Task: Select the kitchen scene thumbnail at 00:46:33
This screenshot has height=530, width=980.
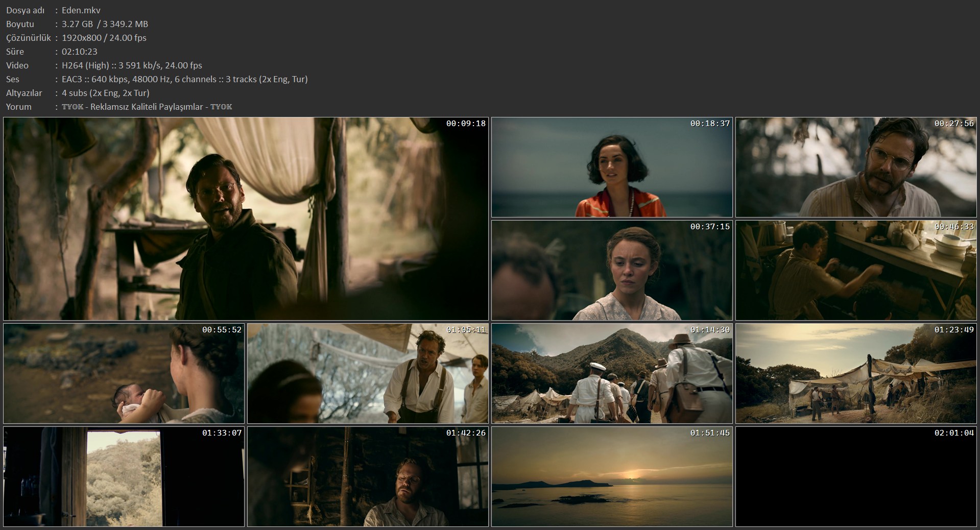Action: pyautogui.click(x=856, y=271)
